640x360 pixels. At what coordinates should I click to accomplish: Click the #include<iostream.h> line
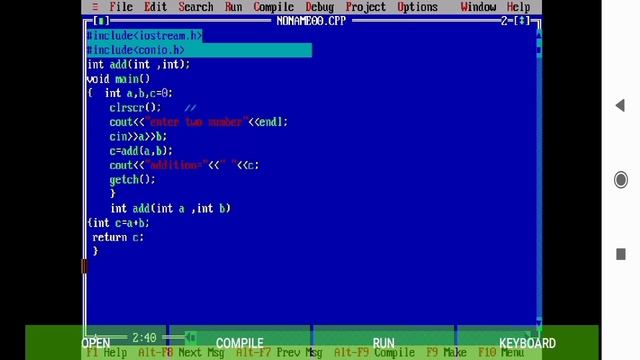click(144, 36)
